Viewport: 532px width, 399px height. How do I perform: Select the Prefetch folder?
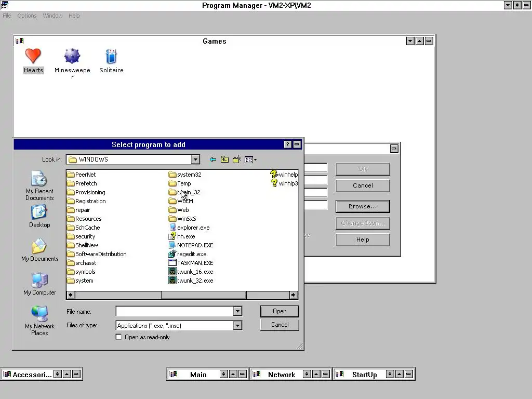pyautogui.click(x=82, y=183)
